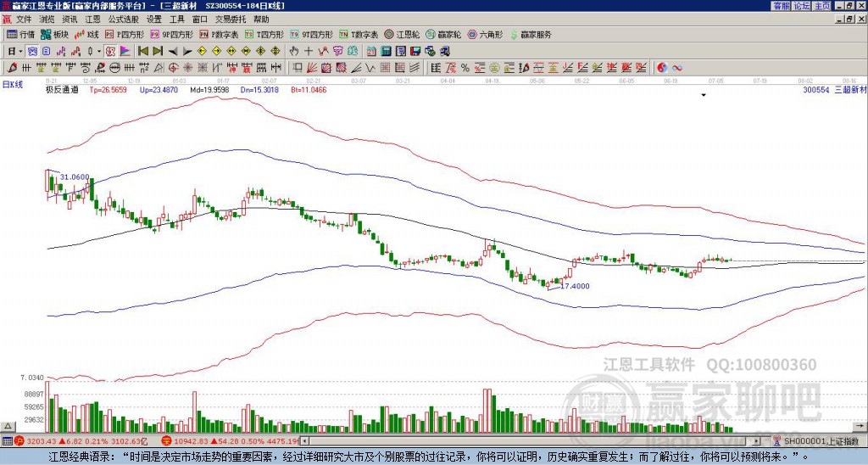868x465 pixels.
Task: Click the wave infinity toolbar icon
Action: [677, 68]
